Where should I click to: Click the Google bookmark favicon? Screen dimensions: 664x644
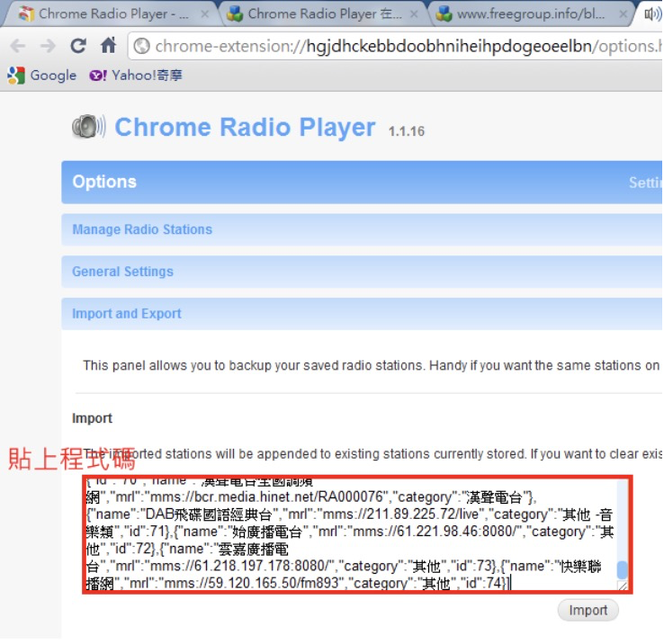pyautogui.click(x=16, y=76)
